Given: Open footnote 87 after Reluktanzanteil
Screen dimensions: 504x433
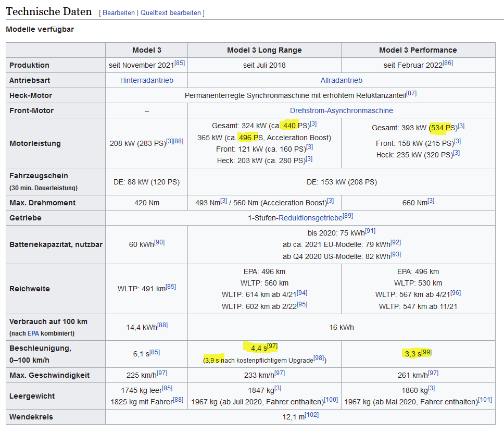Looking at the screenshot, I should pyautogui.click(x=411, y=93).
